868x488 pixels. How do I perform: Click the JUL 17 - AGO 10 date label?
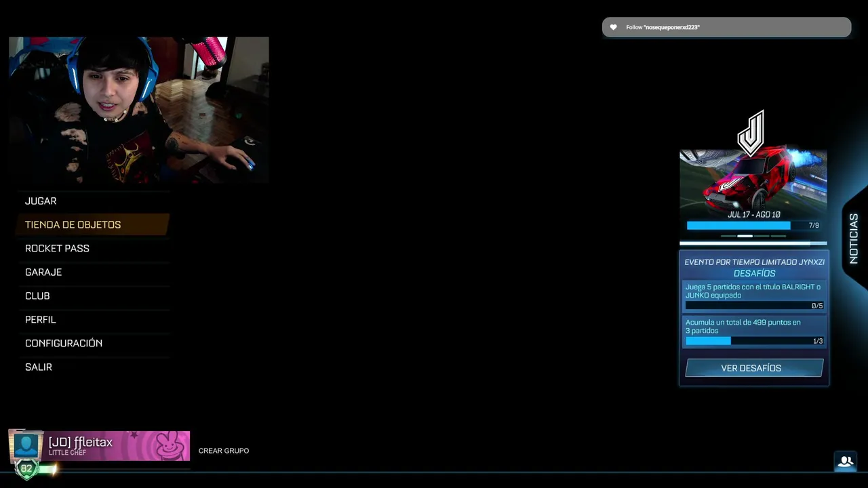(753, 215)
